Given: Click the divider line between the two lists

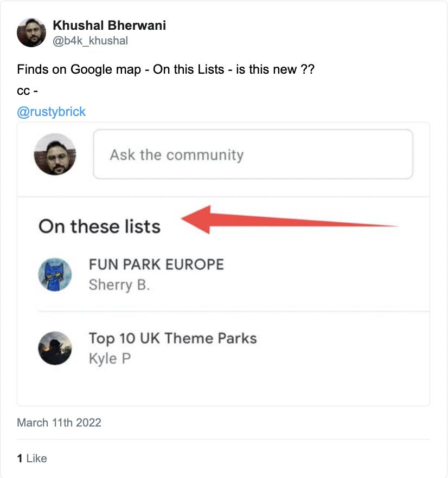Looking at the screenshot, I should tap(234, 312).
